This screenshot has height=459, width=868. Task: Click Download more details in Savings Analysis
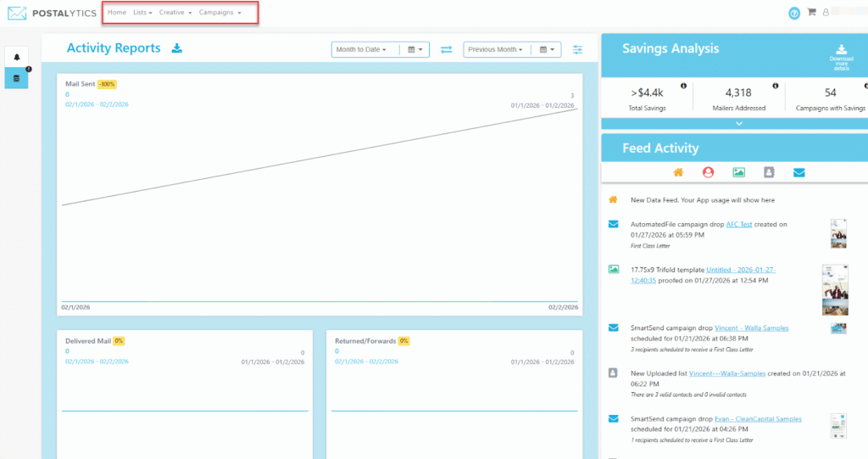click(841, 58)
